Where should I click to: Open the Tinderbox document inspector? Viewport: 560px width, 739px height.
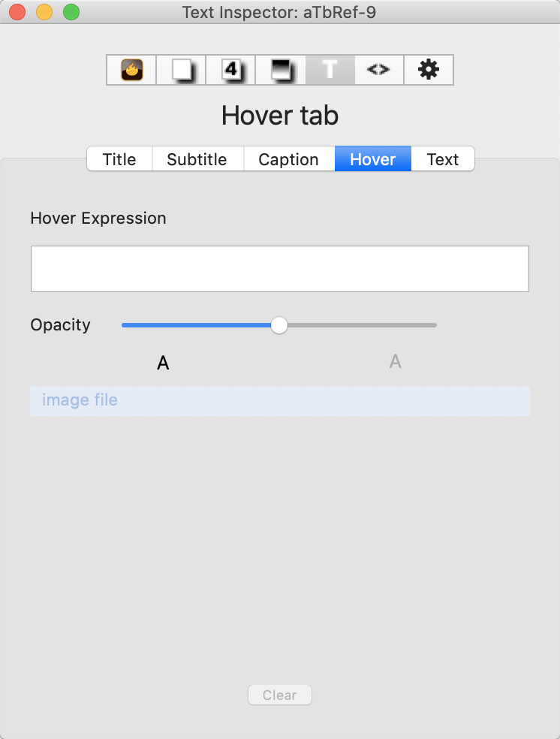pos(131,69)
